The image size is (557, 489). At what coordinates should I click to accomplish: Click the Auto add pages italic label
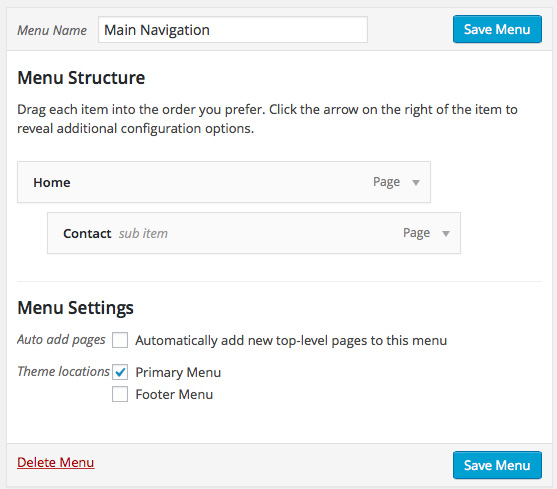tap(61, 339)
